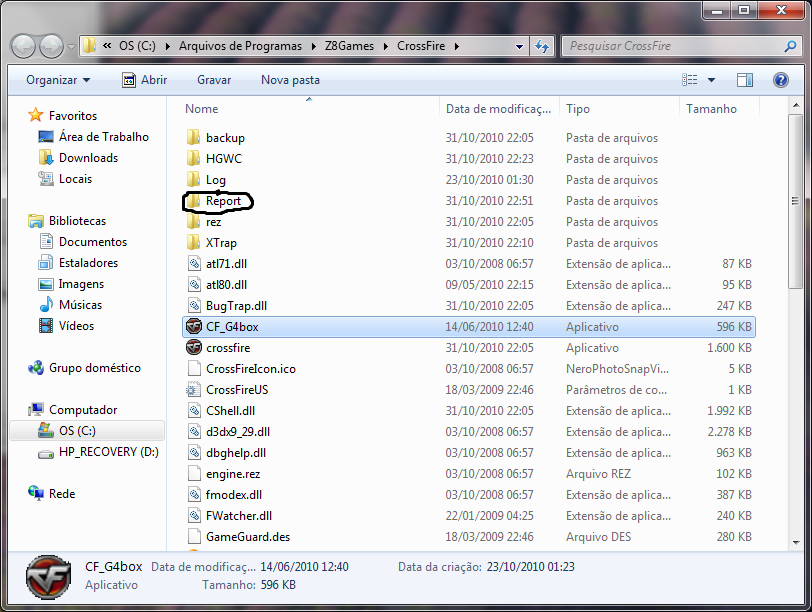Select the Log folder icon
Viewport: 812px width, 612px height.
click(194, 179)
